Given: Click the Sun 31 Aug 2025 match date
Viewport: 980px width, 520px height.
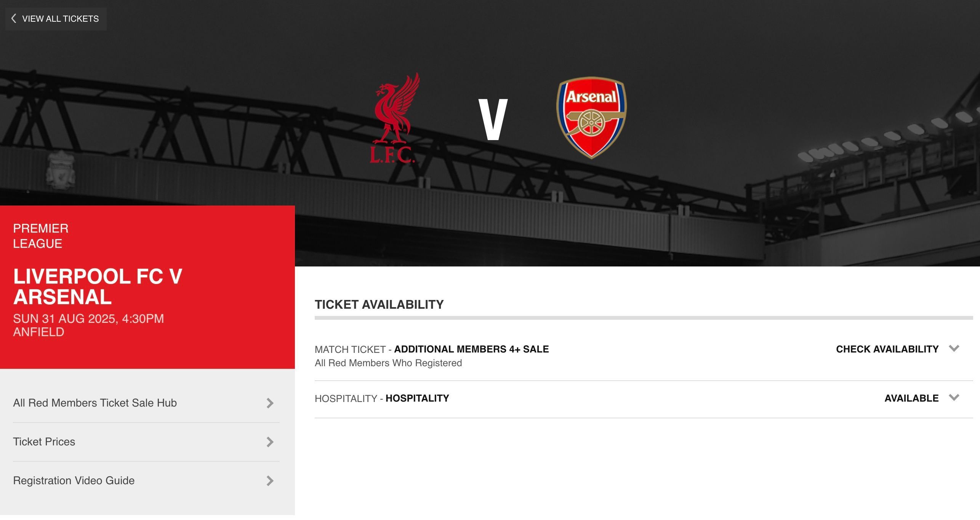Looking at the screenshot, I should [x=88, y=319].
